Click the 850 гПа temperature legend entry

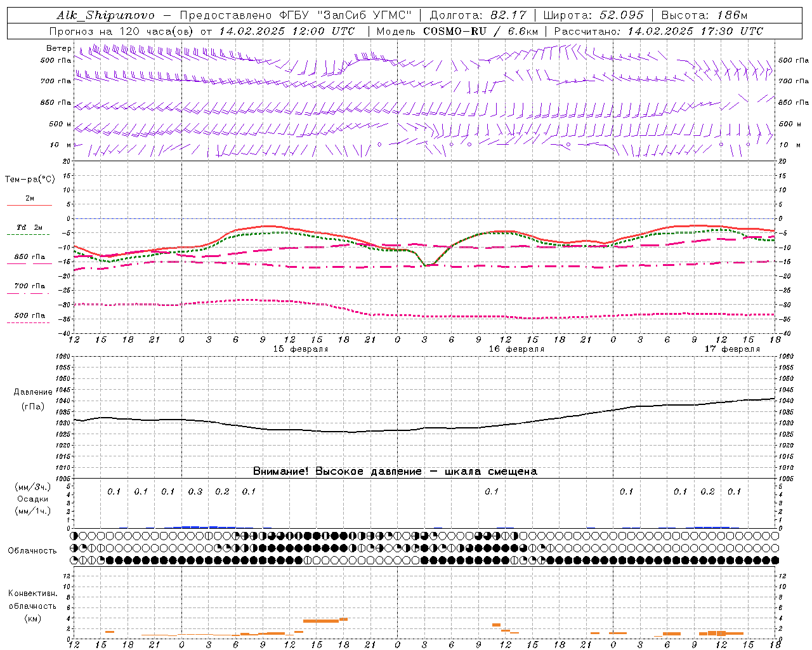[29, 257]
